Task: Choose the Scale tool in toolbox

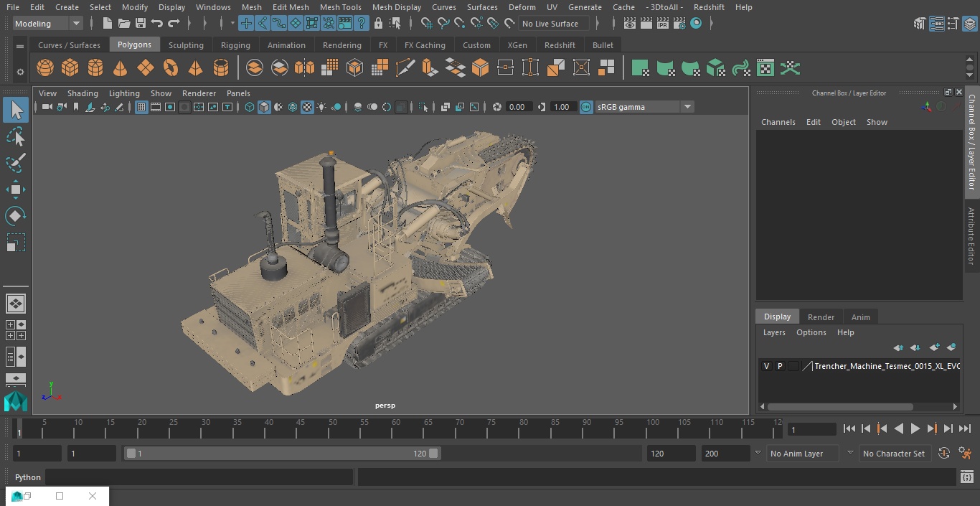Action: 16,243
